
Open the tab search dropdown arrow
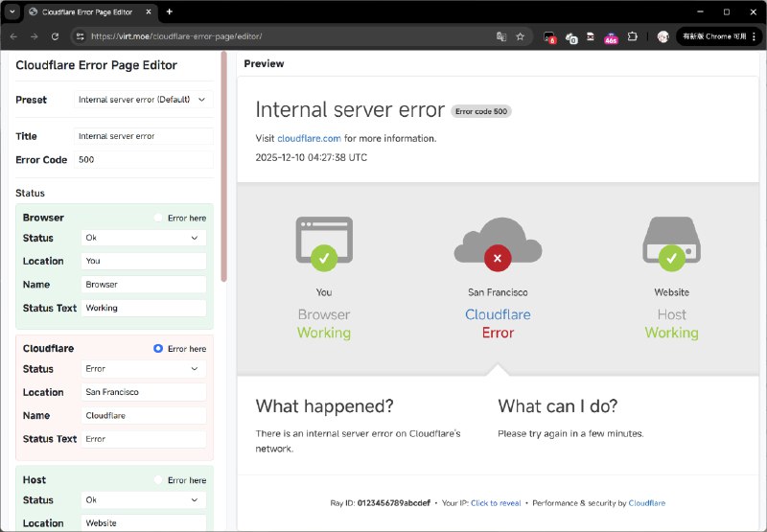pyautogui.click(x=12, y=12)
